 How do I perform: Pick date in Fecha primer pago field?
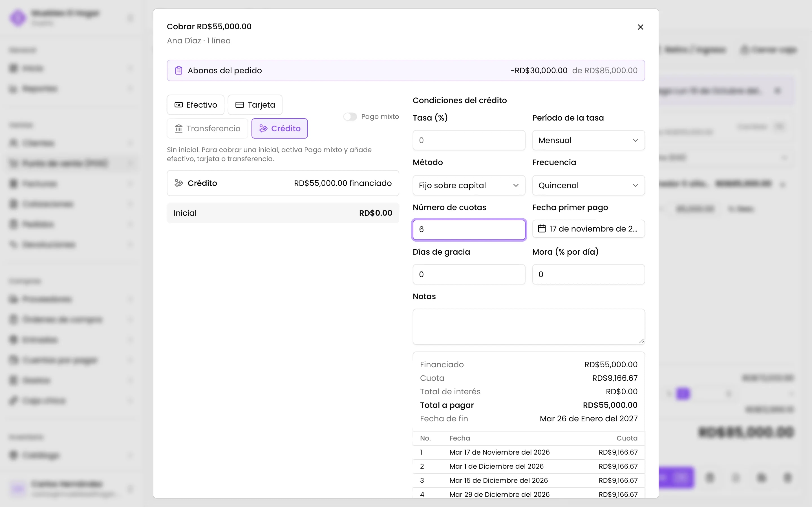tap(588, 229)
